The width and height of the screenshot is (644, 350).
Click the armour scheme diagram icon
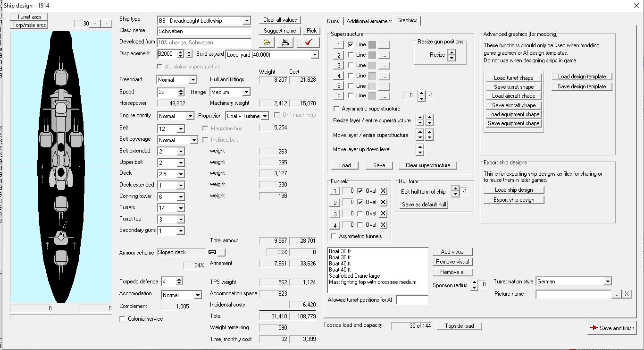(x=212, y=252)
